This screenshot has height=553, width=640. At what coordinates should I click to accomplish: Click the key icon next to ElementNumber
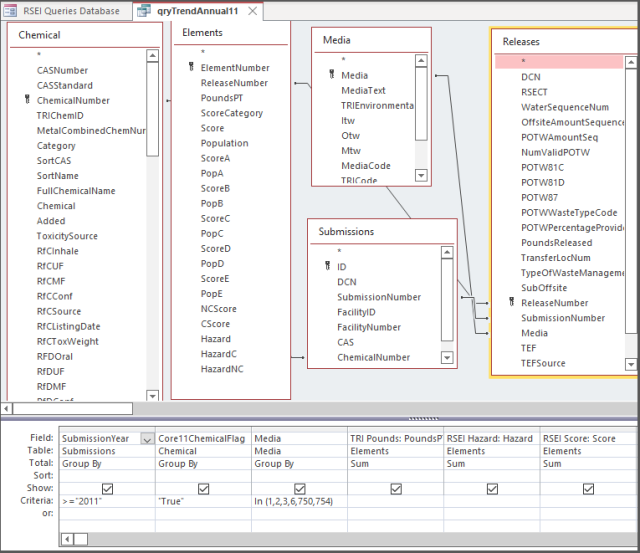[x=190, y=68]
